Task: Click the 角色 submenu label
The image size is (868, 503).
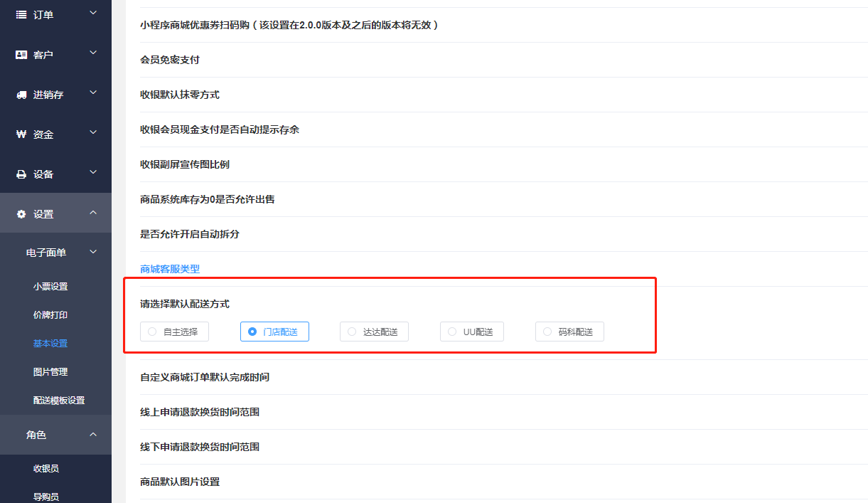Action: click(36, 435)
